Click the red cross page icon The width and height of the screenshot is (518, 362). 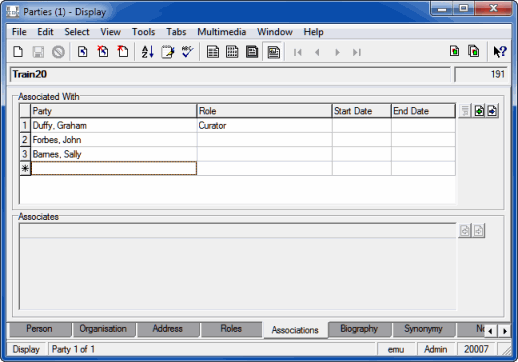(x=103, y=52)
